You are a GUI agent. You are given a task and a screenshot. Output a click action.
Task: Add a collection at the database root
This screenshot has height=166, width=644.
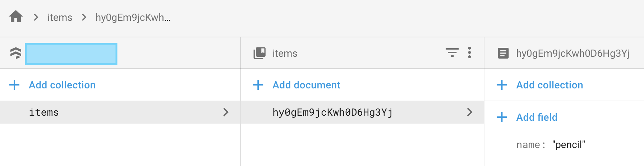pos(62,85)
